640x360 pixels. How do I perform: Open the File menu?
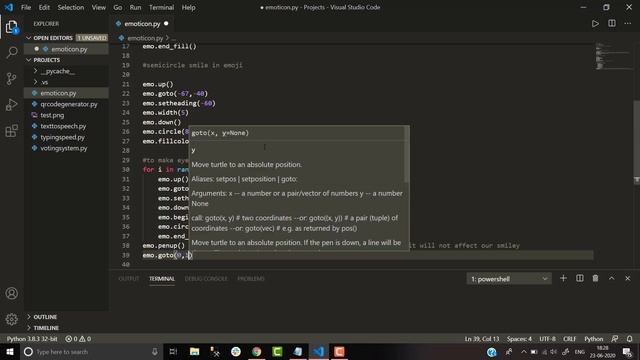[x=26, y=7]
